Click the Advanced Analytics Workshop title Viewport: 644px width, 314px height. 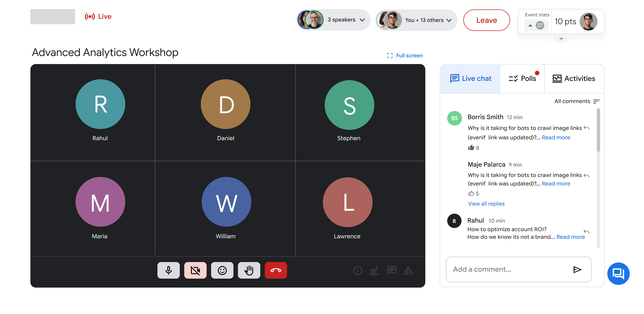pos(105,52)
